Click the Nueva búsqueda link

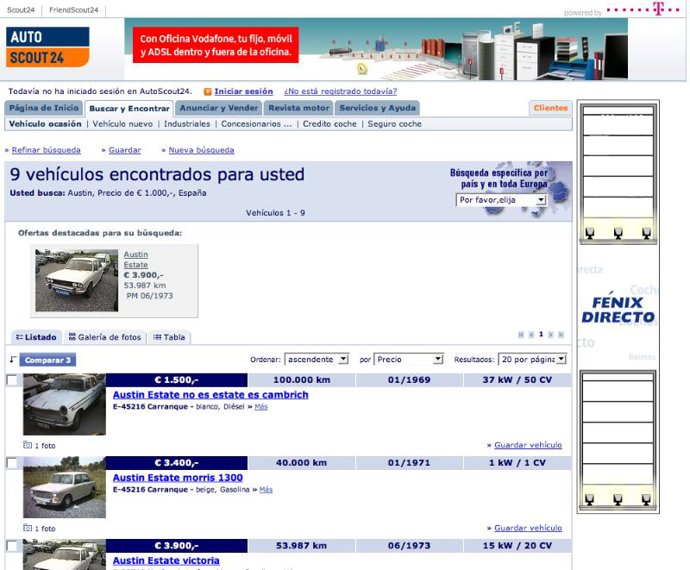click(x=201, y=150)
